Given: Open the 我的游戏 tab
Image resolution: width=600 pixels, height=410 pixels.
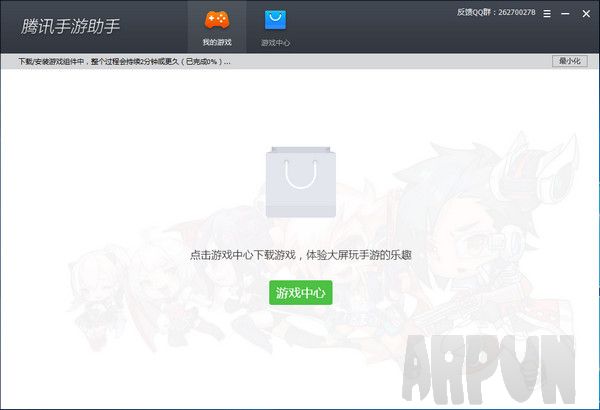Looking at the screenshot, I should click(x=217, y=27).
